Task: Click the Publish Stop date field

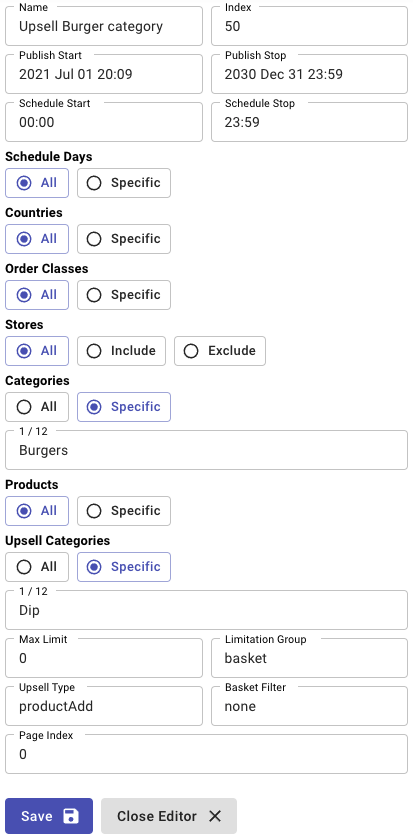Action: click(309, 74)
